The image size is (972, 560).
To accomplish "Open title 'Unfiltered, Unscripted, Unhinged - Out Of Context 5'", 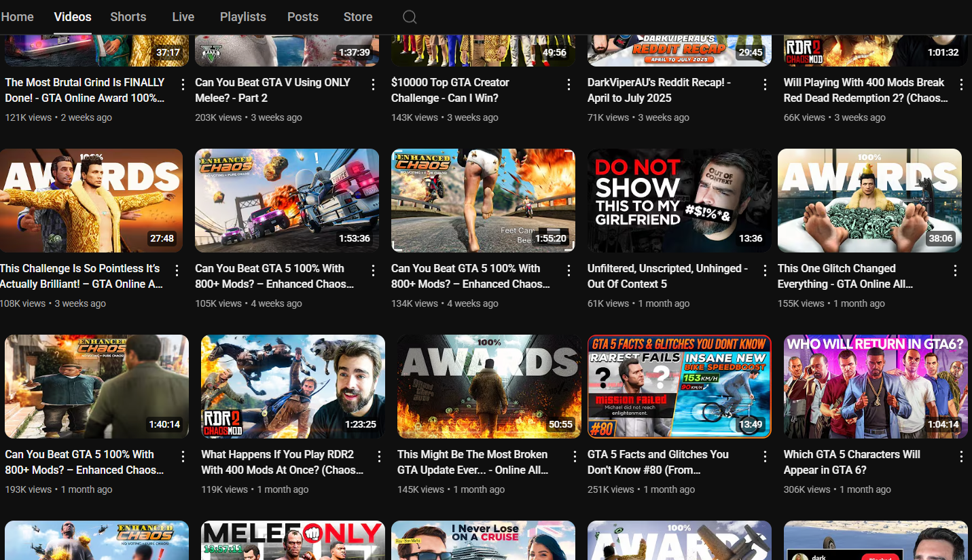I will tap(668, 276).
